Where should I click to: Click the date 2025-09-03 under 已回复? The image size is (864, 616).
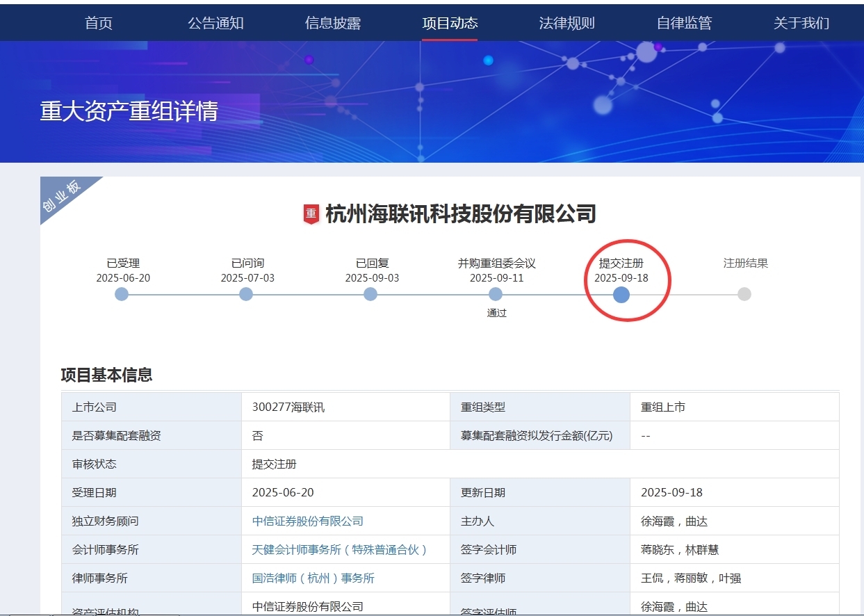pos(372,278)
